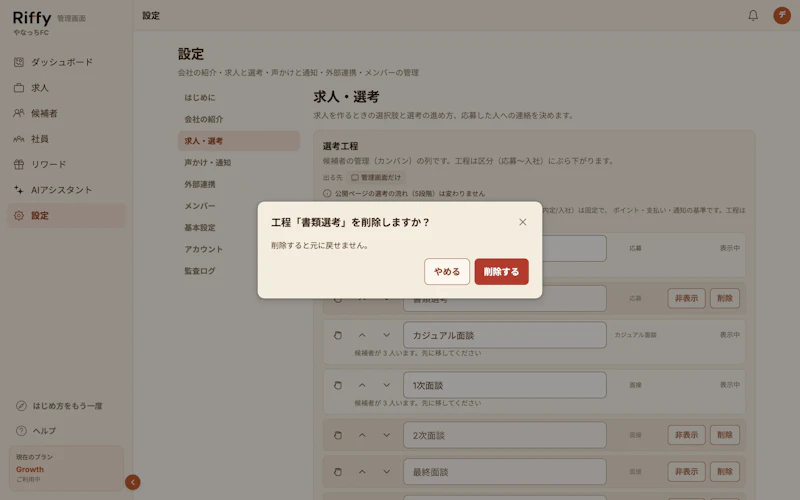Move 2次面談 stage up
Viewport: 800px width, 500px height.
coord(362,435)
